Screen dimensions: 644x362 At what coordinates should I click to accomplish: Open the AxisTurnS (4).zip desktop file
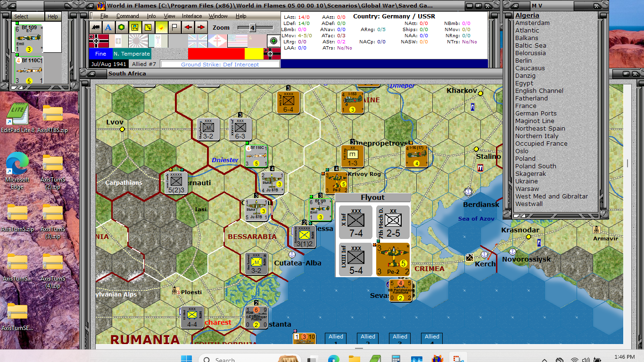point(53,270)
